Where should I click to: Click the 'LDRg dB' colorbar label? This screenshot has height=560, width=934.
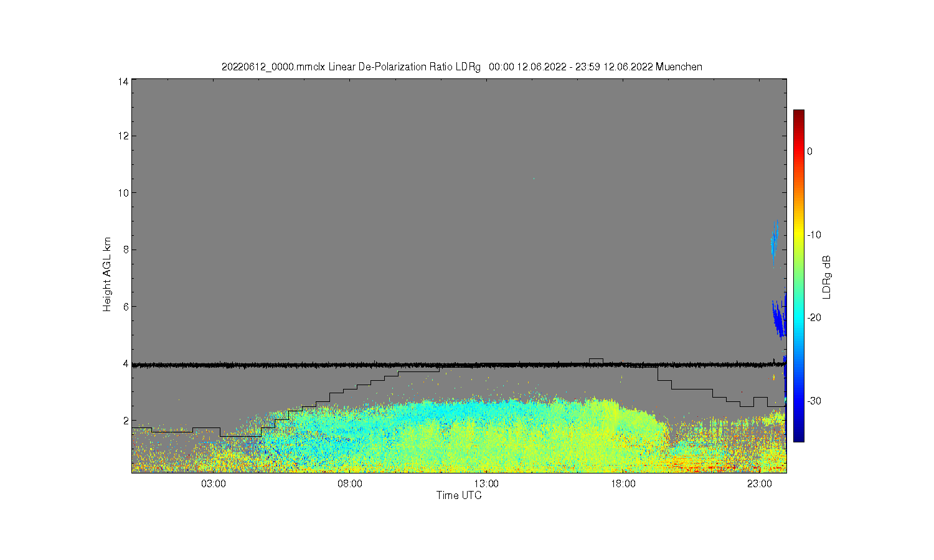click(827, 278)
